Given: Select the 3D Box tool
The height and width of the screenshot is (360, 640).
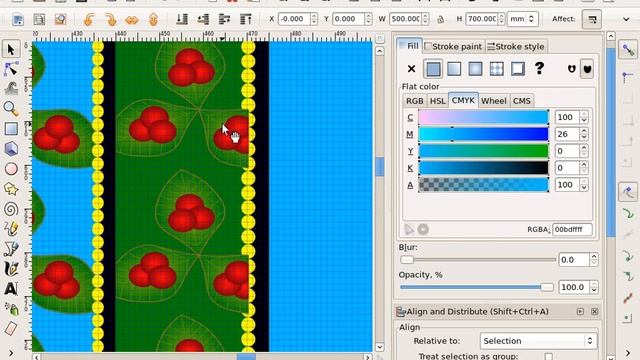Looking at the screenshot, I should click(x=11, y=149).
